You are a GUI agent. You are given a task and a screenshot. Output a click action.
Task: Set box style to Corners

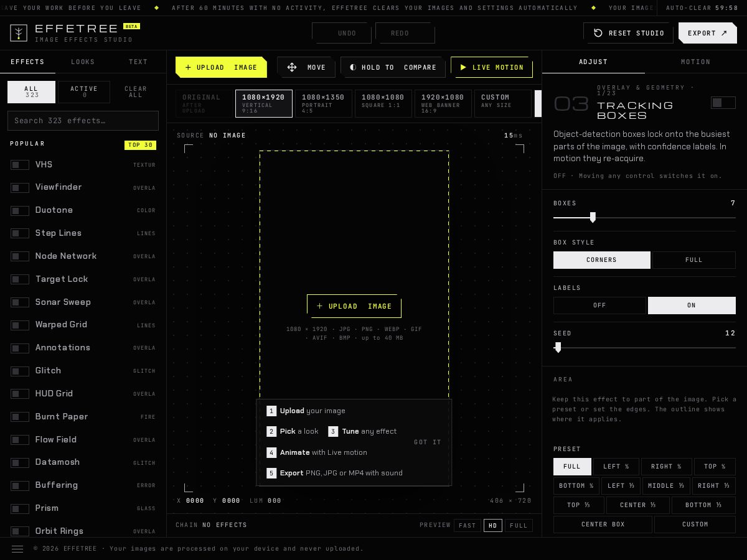click(601, 260)
